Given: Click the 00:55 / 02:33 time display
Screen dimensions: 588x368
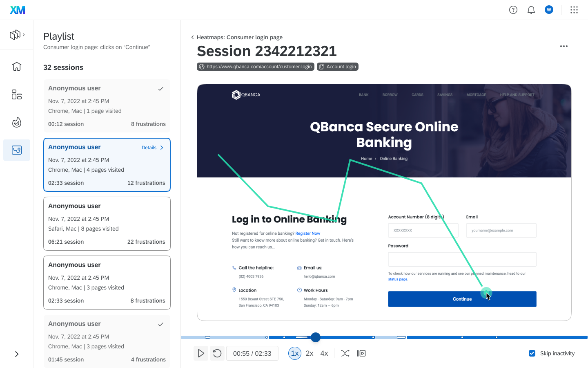Looking at the screenshot, I should coord(252,353).
